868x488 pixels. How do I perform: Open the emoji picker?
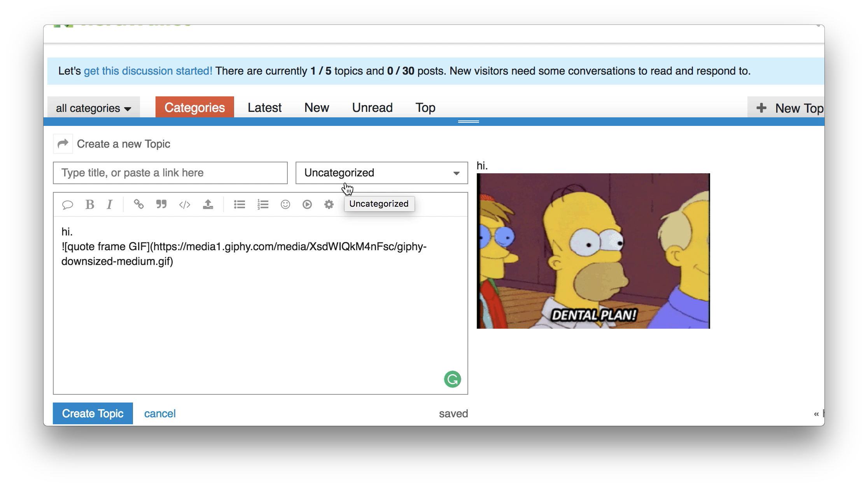(x=285, y=204)
